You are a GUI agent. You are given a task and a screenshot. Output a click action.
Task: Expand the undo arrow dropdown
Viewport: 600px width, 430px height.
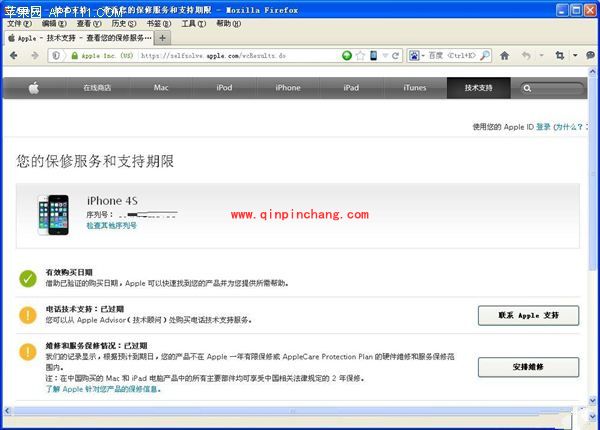point(541,56)
